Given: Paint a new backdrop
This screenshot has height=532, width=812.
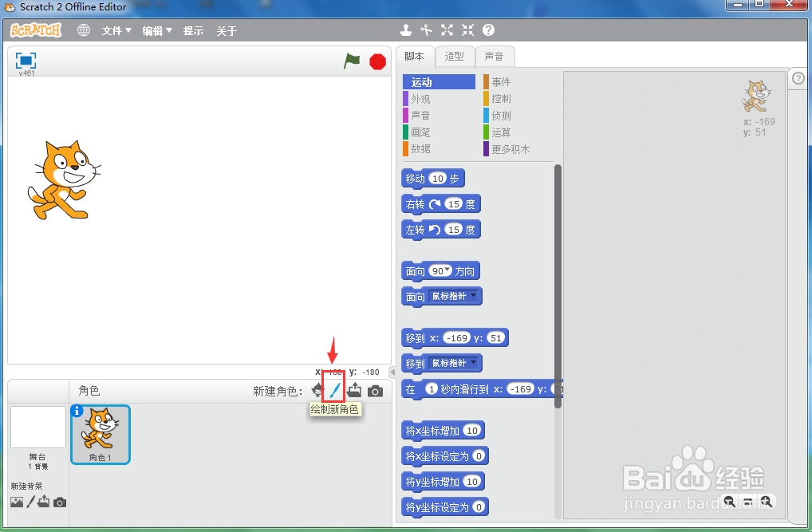Looking at the screenshot, I should [x=30, y=502].
